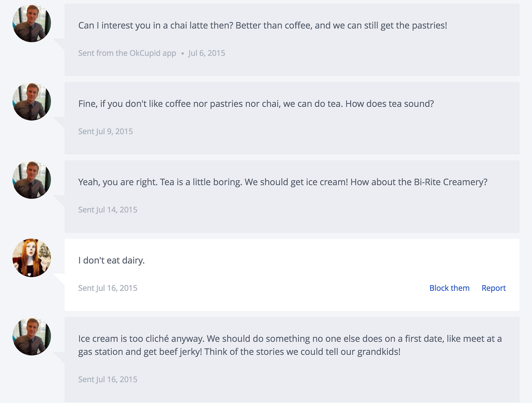Click the 'Block them' link

449,288
